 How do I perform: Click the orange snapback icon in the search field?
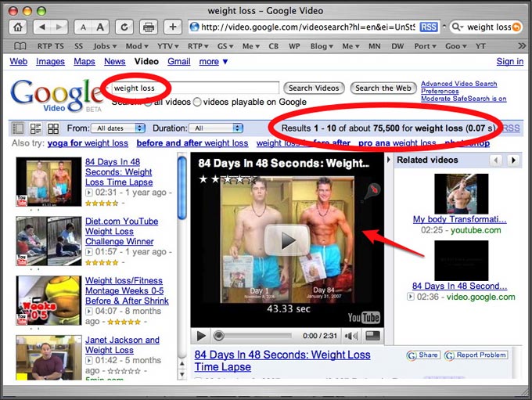pos(516,27)
